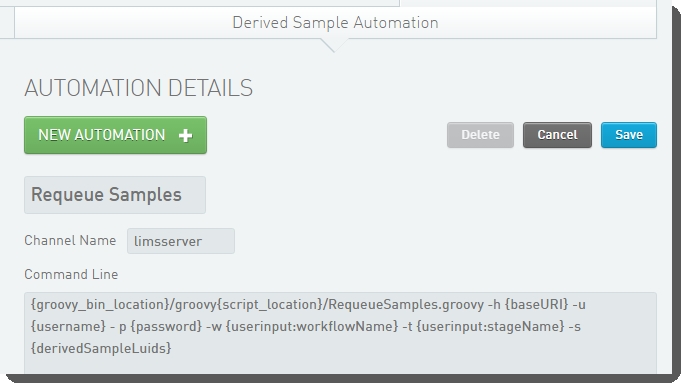Click {groovy_bin_location} at the command start
The width and height of the screenshot is (687, 389).
(x=100, y=304)
